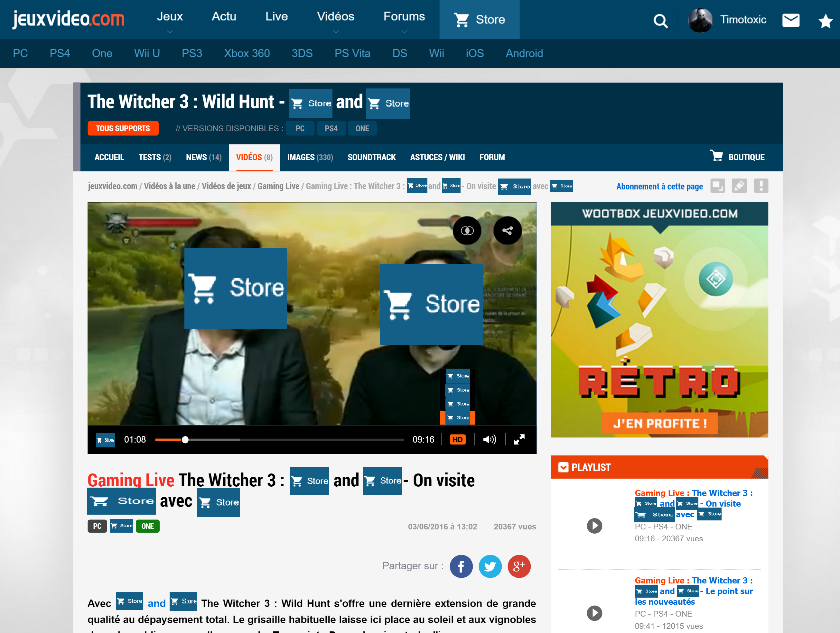Share on Google Plus
The image size is (840, 633).
pyautogui.click(x=519, y=567)
